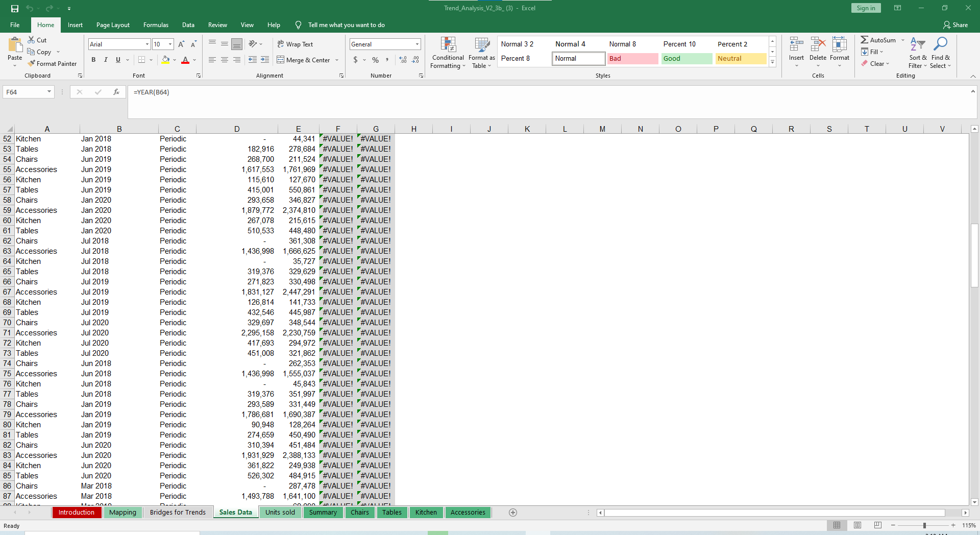The image size is (980, 535).
Task: Toggle center horizontal alignment
Action: pyautogui.click(x=225, y=60)
